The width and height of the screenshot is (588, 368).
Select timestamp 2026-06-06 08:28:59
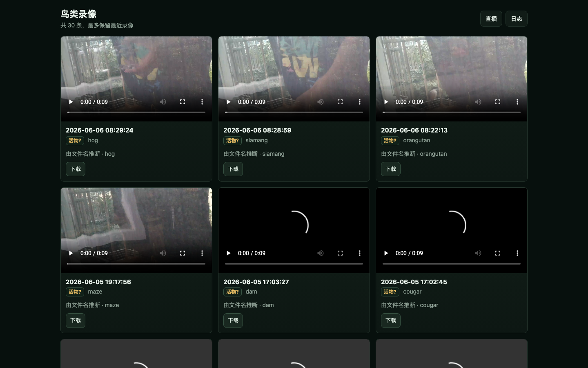click(257, 130)
